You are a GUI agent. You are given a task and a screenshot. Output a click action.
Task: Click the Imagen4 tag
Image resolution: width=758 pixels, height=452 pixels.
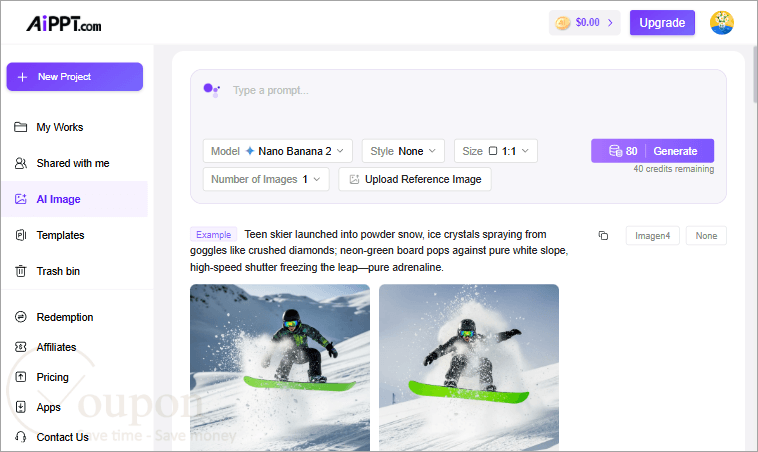[653, 236]
